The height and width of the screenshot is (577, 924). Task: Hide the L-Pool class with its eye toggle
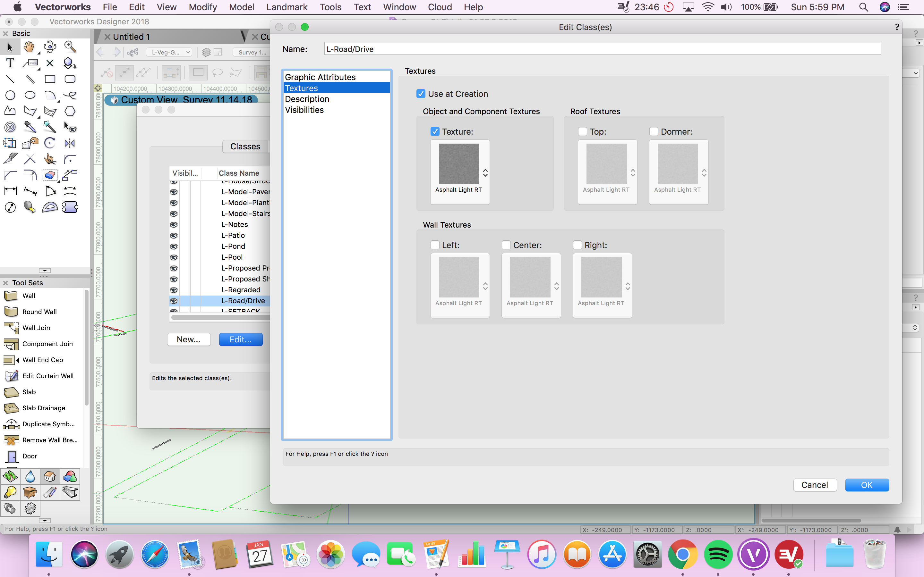point(175,257)
